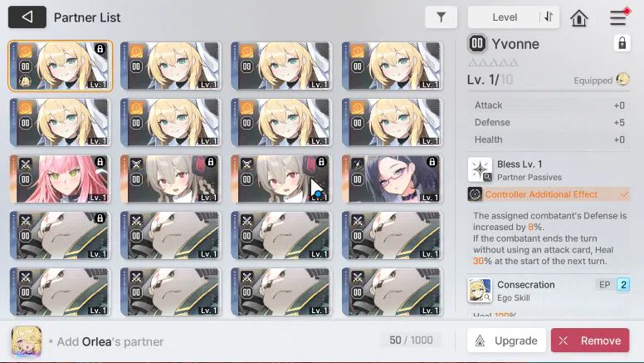Click lock icon on glasses partner card
Viewport: 644px width, 363px height.
(x=432, y=162)
